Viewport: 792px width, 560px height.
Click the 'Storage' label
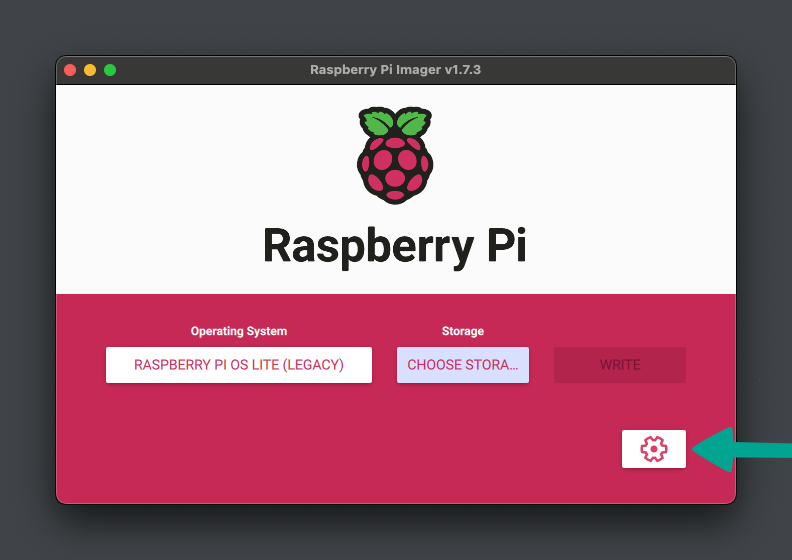(463, 331)
